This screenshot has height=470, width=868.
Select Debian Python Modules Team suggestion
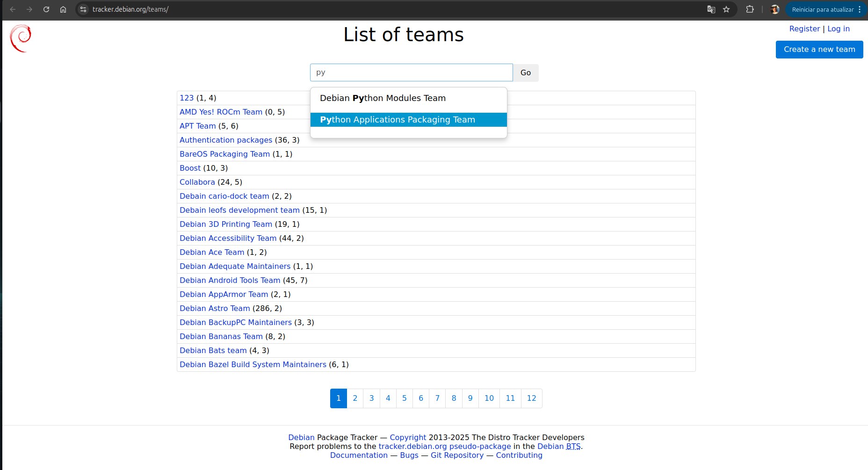tap(409, 98)
